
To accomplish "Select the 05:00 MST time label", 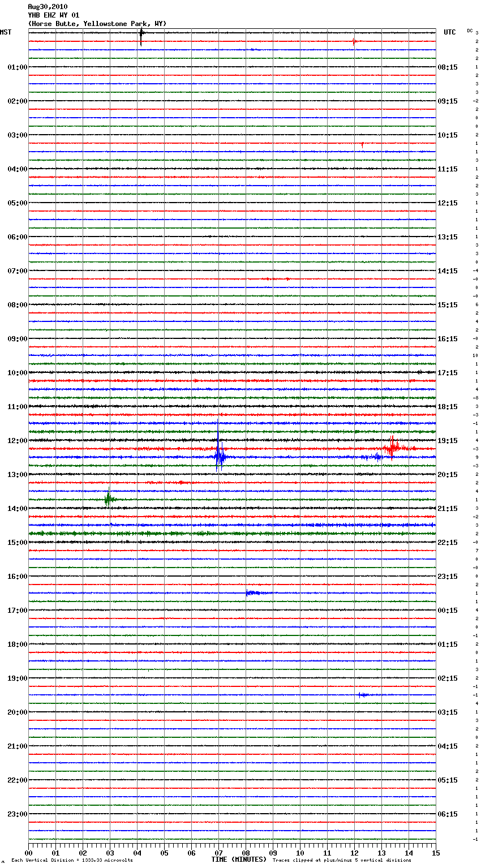I will point(18,203).
